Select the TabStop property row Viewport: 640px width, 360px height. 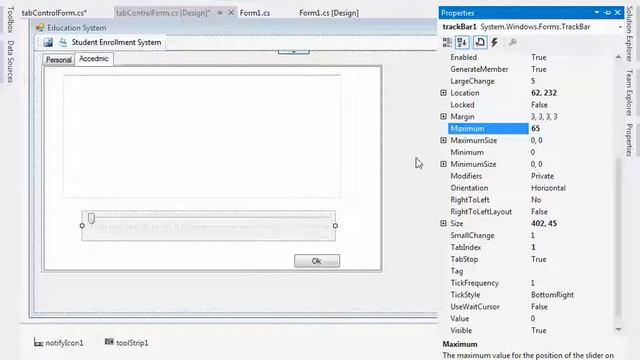pos(531,259)
